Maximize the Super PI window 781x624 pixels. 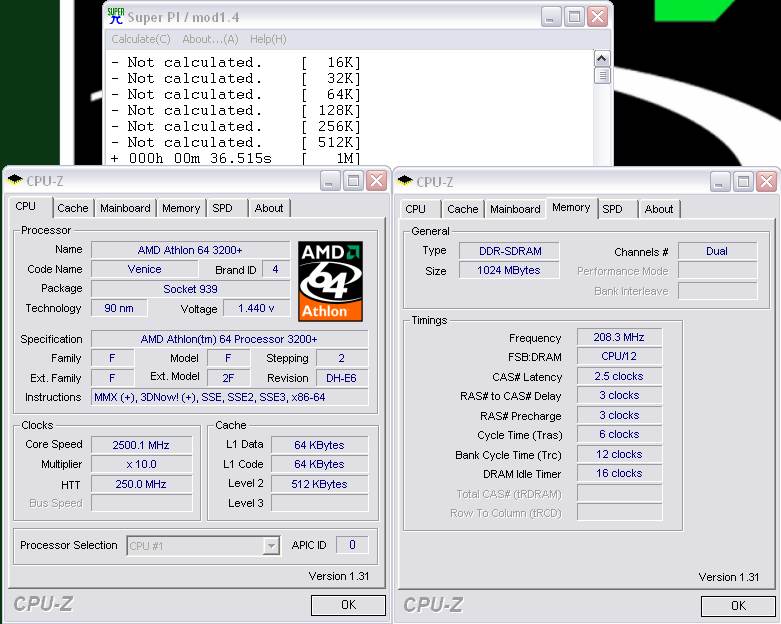pyautogui.click(x=574, y=17)
